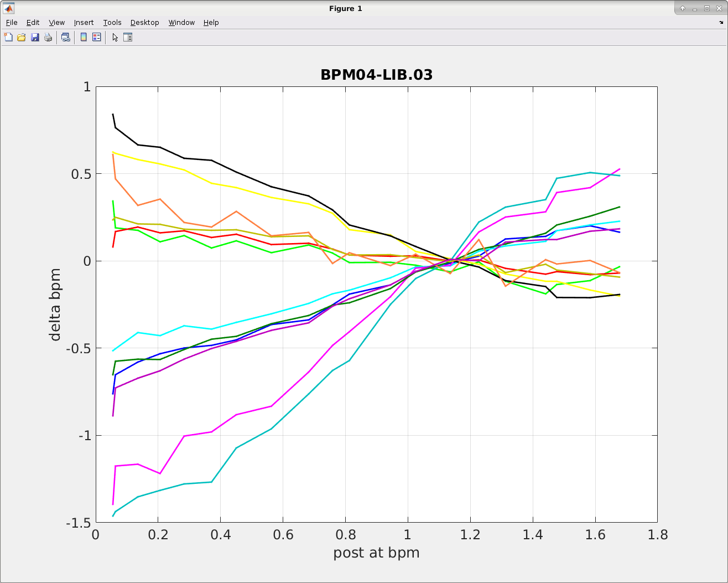This screenshot has width=728, height=583.
Task: Expand the Tools menu
Action: [112, 23]
